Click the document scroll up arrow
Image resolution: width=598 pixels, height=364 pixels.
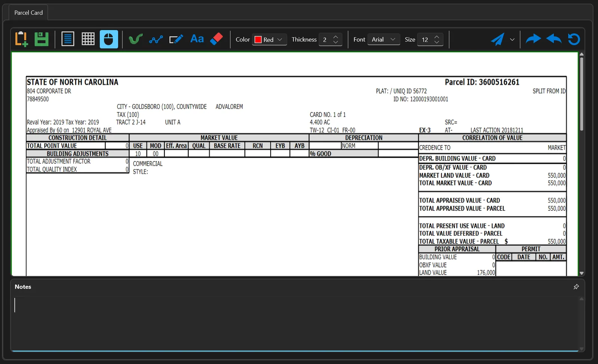click(582, 55)
